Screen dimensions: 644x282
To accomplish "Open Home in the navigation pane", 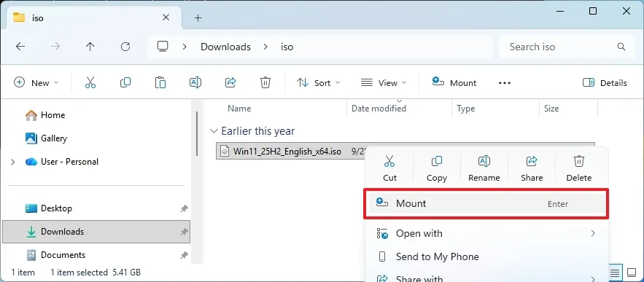I will tap(53, 115).
